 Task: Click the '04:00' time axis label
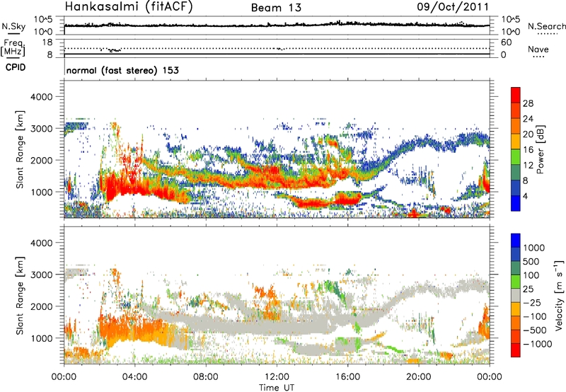(134, 377)
